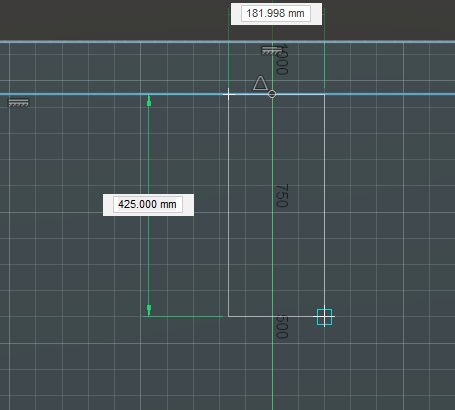The image size is (455, 410).
Task: Click the green top arrowhead of height dimension
Action: click(x=149, y=101)
